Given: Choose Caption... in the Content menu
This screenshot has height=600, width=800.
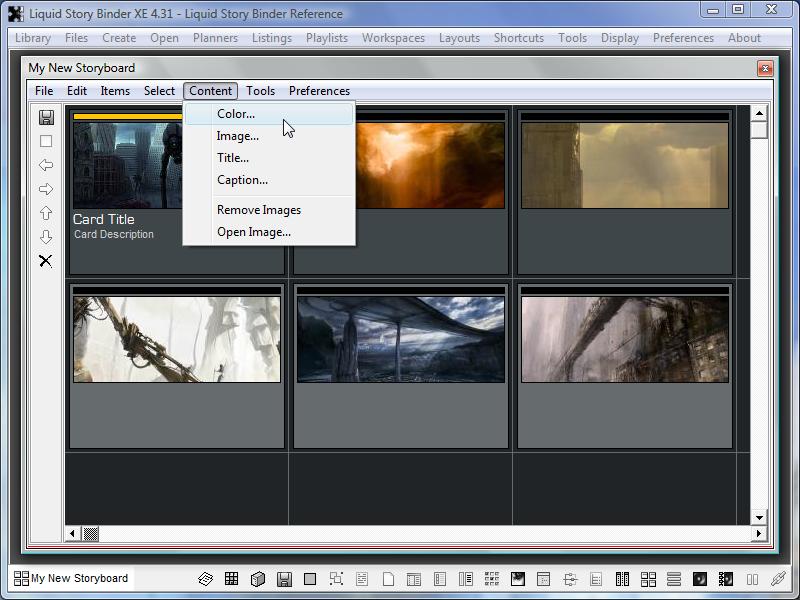Looking at the screenshot, I should click(242, 180).
